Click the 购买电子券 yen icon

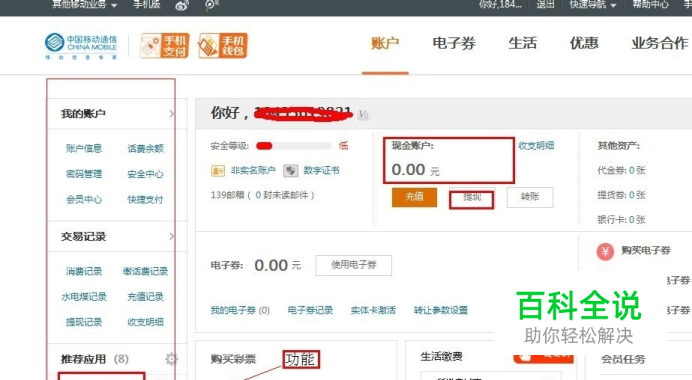[x=605, y=252]
